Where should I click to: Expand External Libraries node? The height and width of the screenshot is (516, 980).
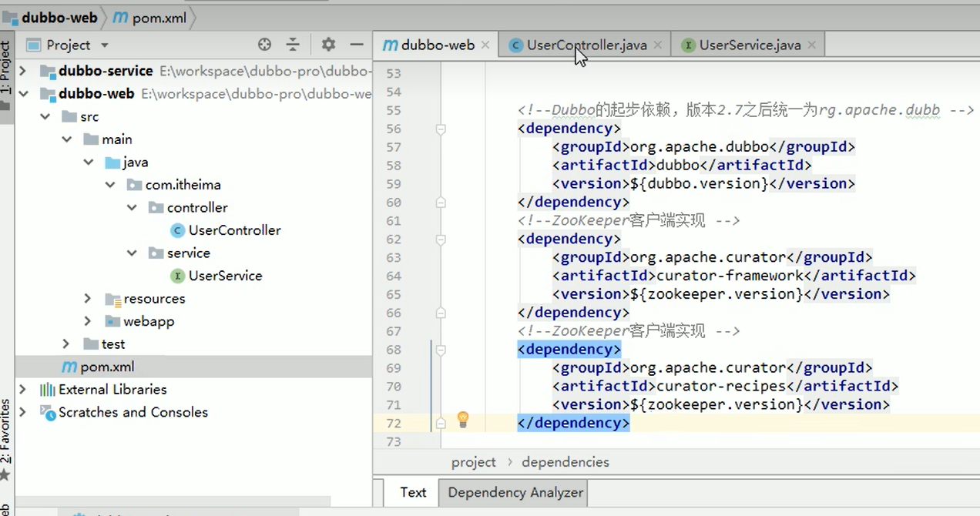pos(22,390)
